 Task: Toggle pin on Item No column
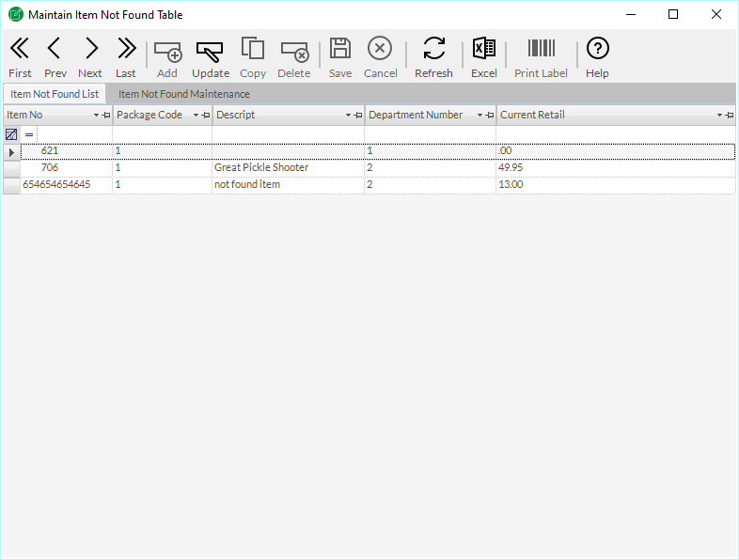106,116
